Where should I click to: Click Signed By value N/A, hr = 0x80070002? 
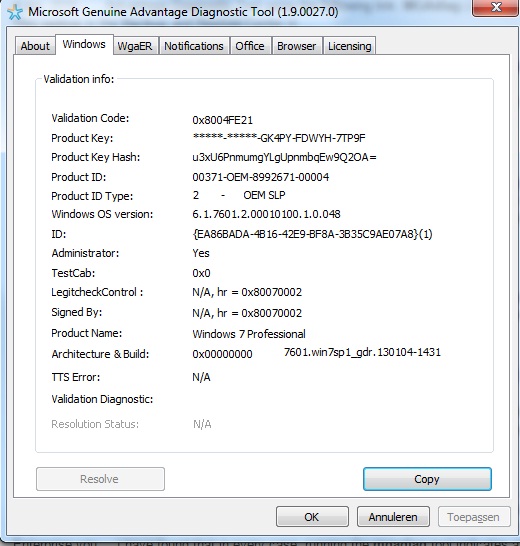[x=247, y=313]
